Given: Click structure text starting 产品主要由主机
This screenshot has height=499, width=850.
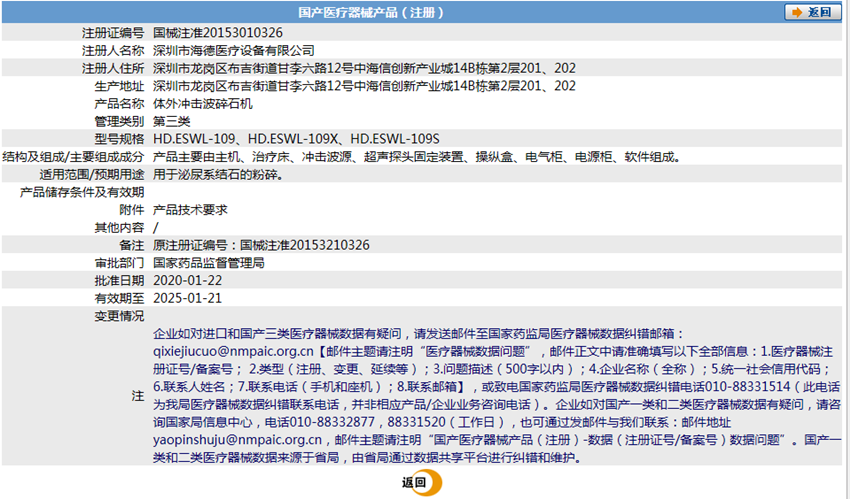Looking at the screenshot, I should 417,157.
